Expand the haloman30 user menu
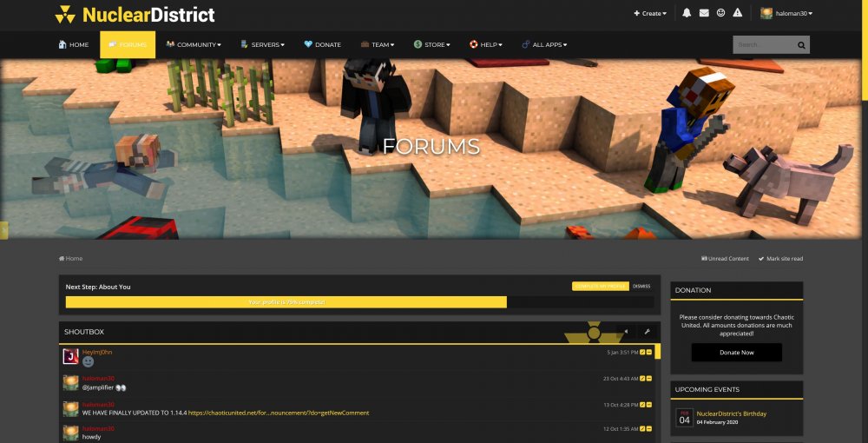Screen dimensions: 868x443 click(x=794, y=13)
